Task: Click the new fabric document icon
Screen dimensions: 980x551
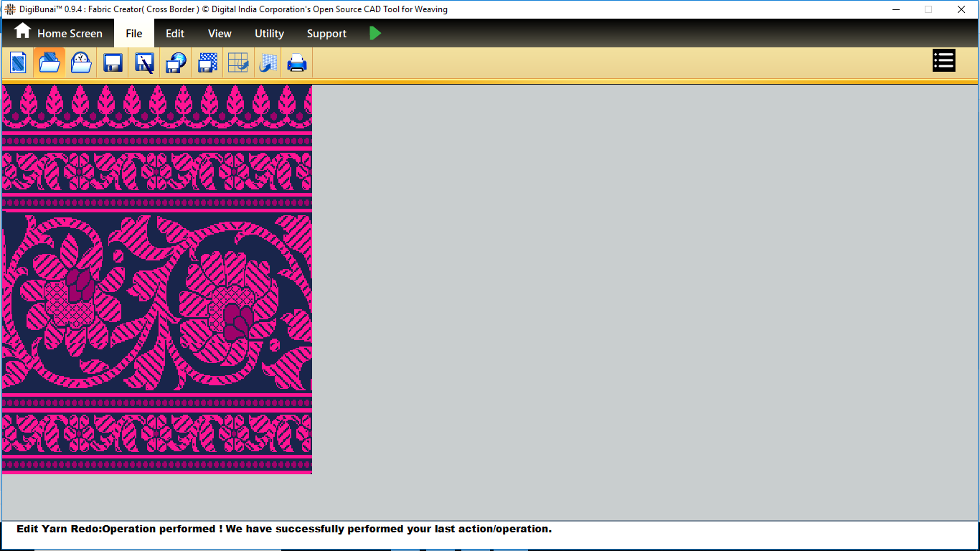Action: coord(18,63)
